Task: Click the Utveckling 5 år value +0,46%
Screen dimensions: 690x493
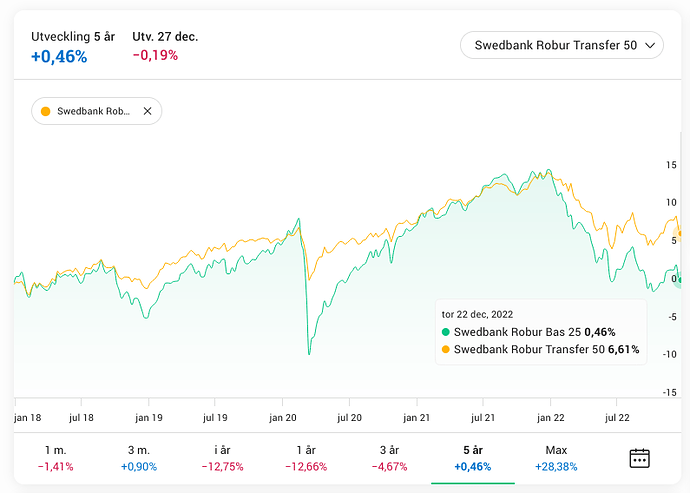Action: click(59, 57)
